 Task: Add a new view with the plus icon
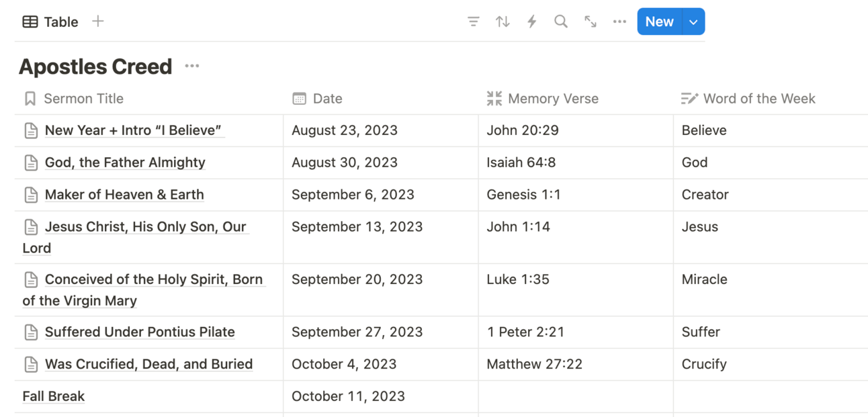click(98, 21)
